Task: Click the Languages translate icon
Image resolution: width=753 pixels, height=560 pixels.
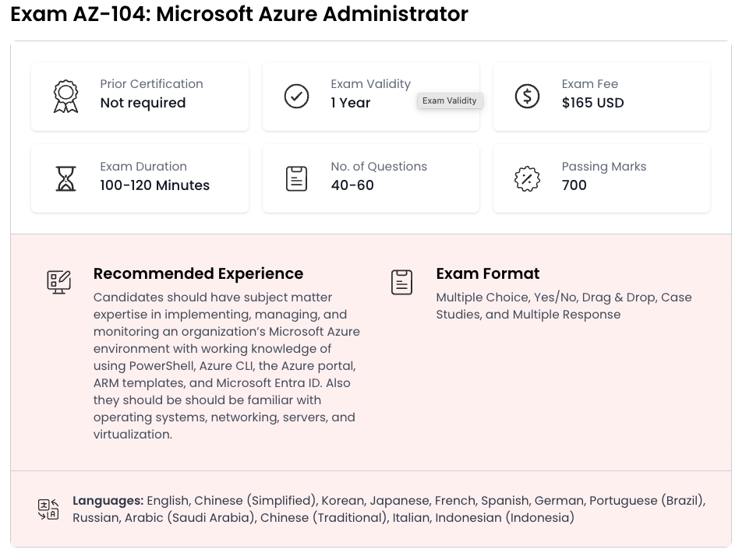Action: [48, 509]
